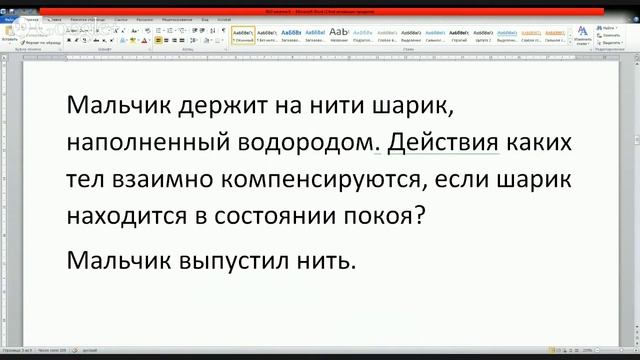The width and height of the screenshot is (640, 360).
Task: Open the Change Styles menu
Action: click(x=583, y=35)
